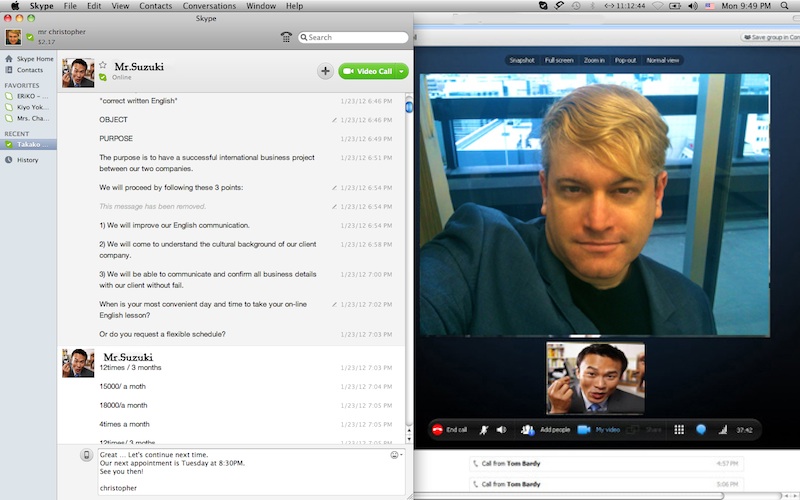Toggle favorite star for Mr.Suzuki

(x=103, y=65)
